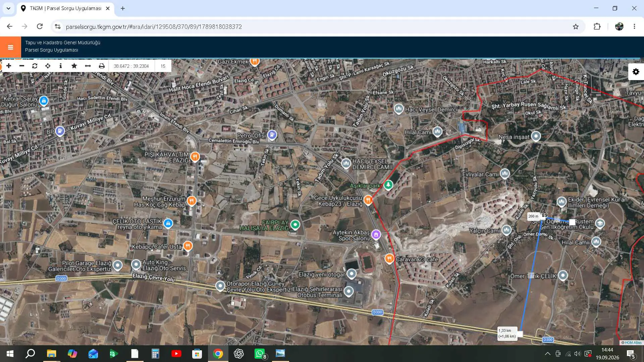
Task: Refresh the map with the reload tool
Action: pyautogui.click(x=35, y=66)
